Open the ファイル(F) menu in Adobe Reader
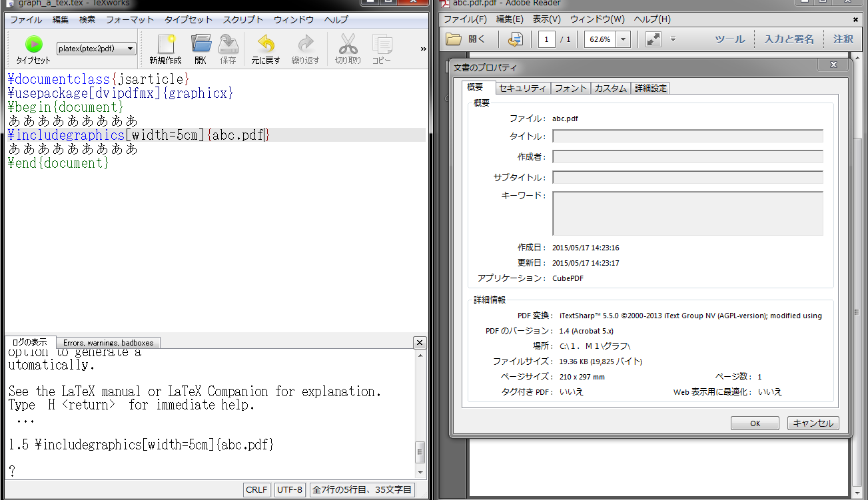The image size is (868, 500). click(x=465, y=19)
